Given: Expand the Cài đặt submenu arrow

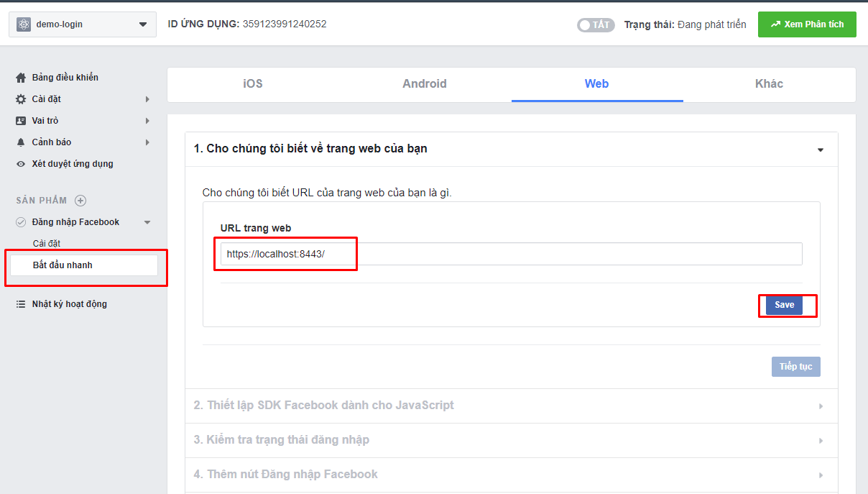Looking at the screenshot, I should pyautogui.click(x=147, y=99).
